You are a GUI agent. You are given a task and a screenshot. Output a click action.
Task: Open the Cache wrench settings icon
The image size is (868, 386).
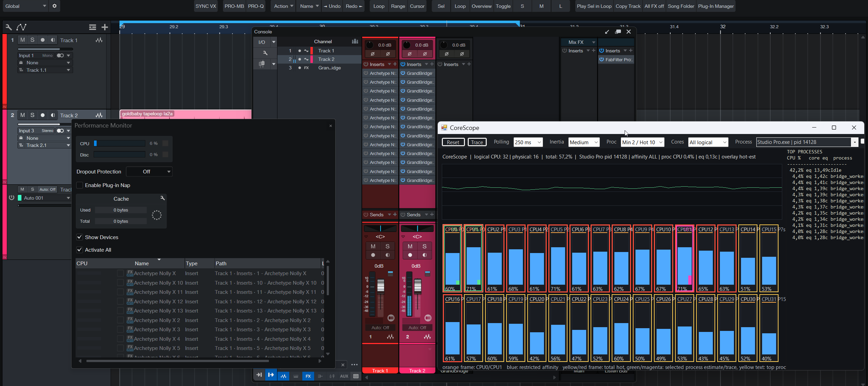pyautogui.click(x=162, y=198)
